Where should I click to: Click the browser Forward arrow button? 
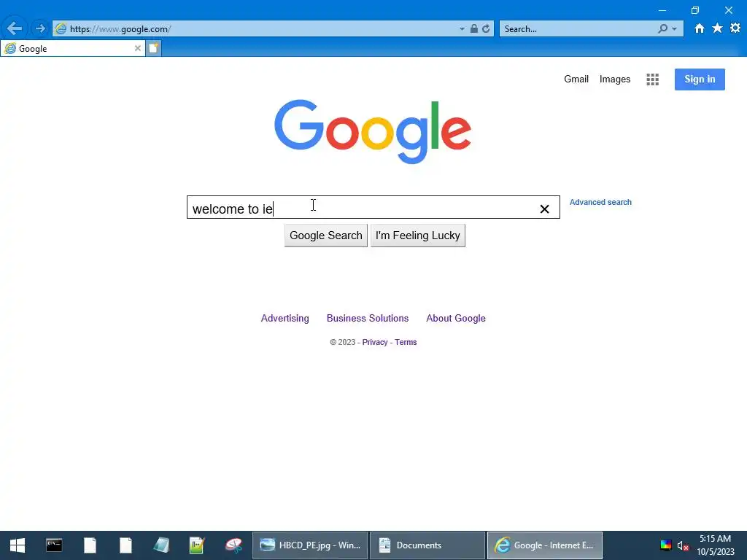click(x=40, y=28)
